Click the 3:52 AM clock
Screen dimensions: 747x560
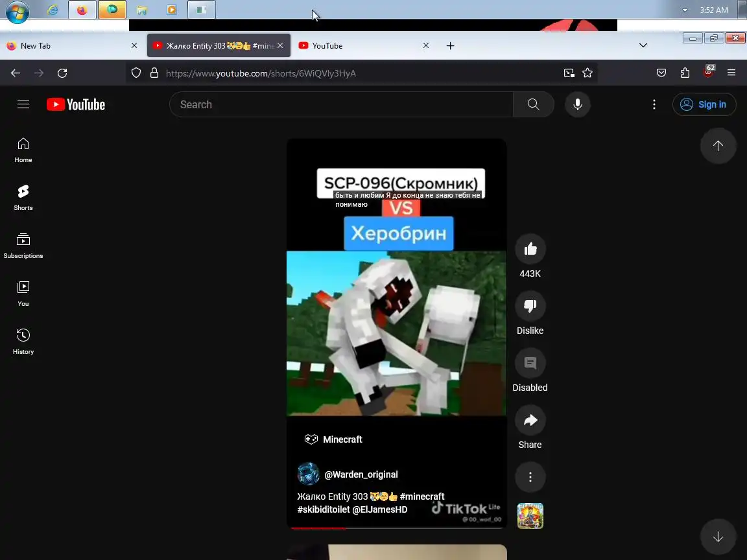point(714,10)
